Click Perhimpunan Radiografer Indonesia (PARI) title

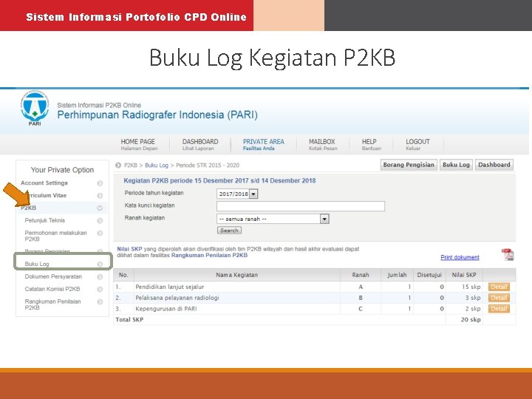[x=157, y=115]
